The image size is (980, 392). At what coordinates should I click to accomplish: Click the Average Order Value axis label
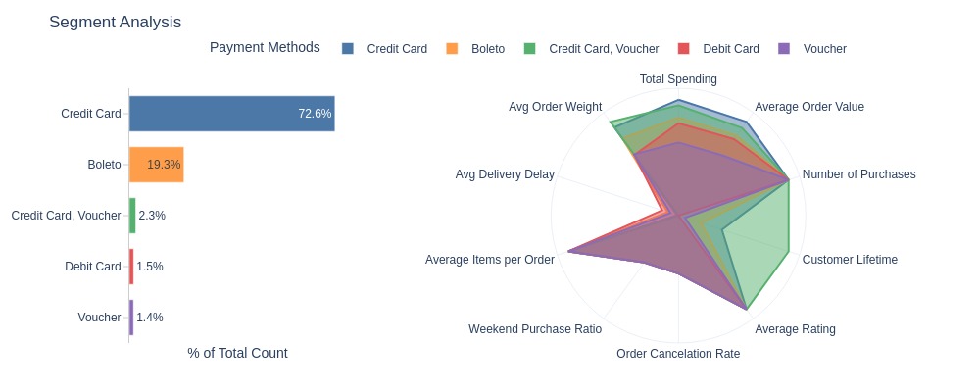pyautogui.click(x=809, y=107)
